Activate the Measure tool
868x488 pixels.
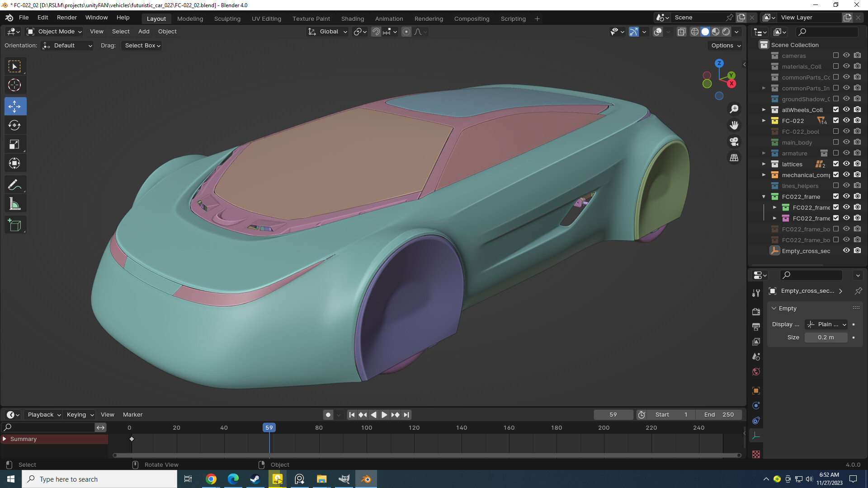(15, 203)
